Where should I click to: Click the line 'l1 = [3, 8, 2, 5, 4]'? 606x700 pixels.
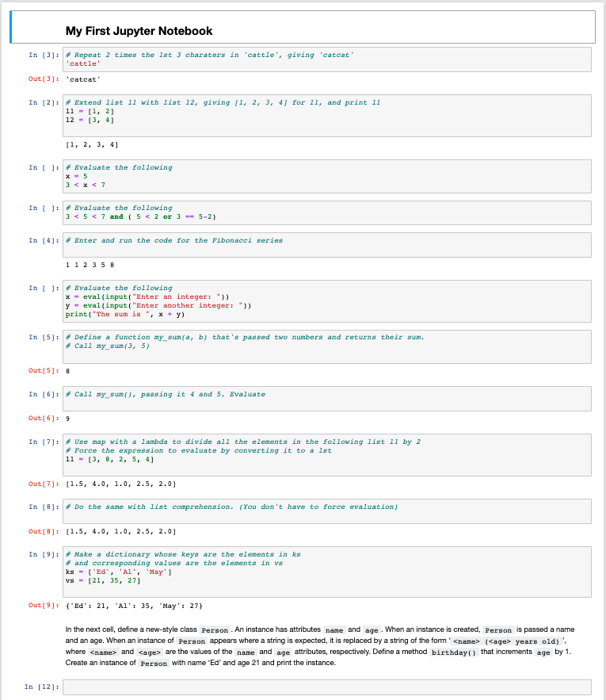[110, 459]
